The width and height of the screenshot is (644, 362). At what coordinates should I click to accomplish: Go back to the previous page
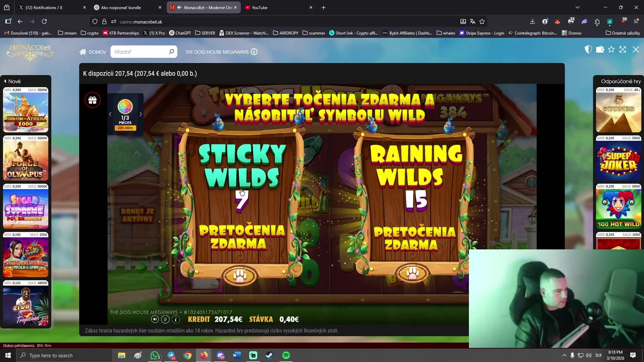(x=20, y=22)
